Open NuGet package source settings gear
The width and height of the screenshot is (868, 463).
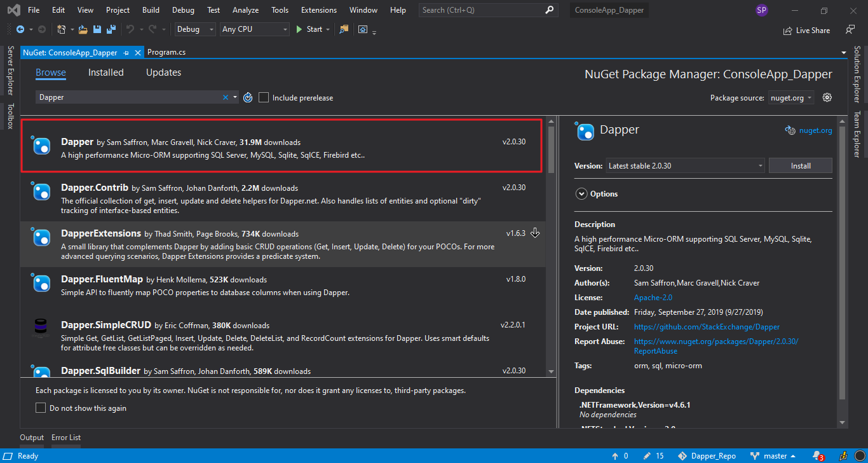coord(827,97)
